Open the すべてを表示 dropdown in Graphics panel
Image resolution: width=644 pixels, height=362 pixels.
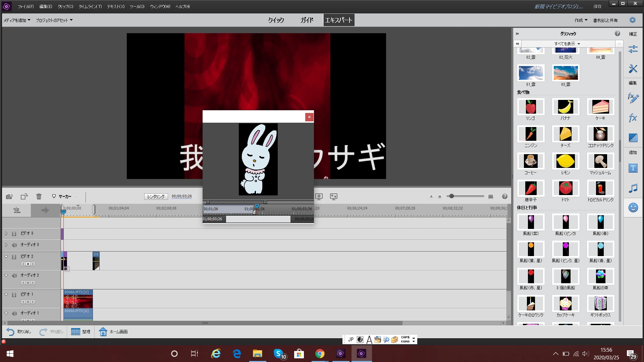click(567, 44)
